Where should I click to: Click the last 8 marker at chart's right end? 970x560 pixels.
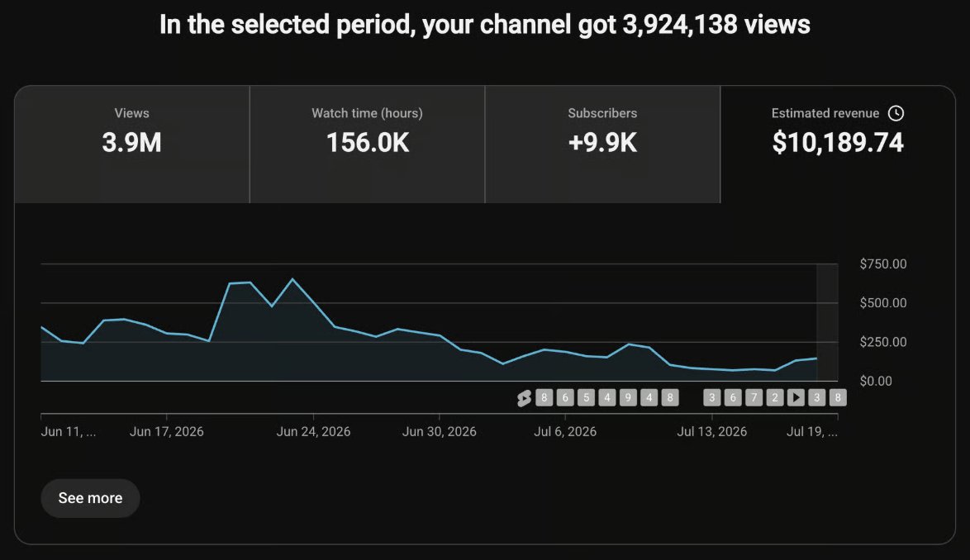[x=838, y=397]
